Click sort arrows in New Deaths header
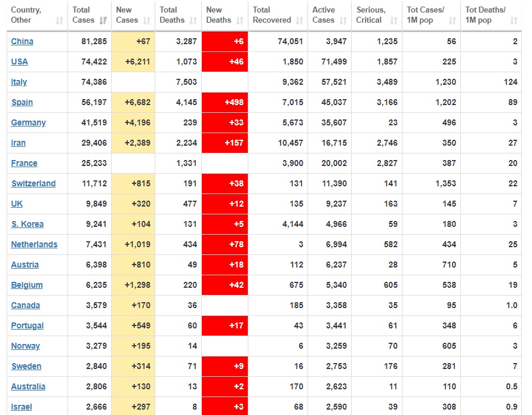This screenshot has height=415, width=532. pyautogui.click(x=240, y=21)
